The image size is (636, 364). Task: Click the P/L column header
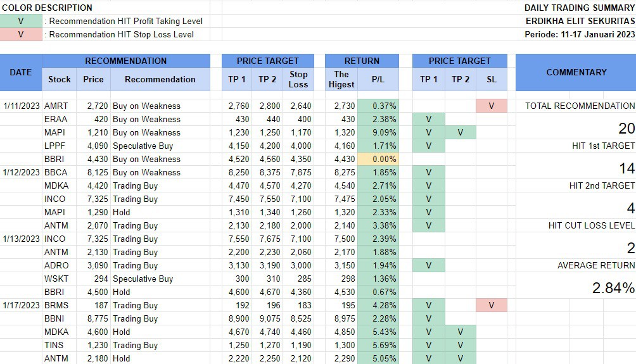[378, 79]
